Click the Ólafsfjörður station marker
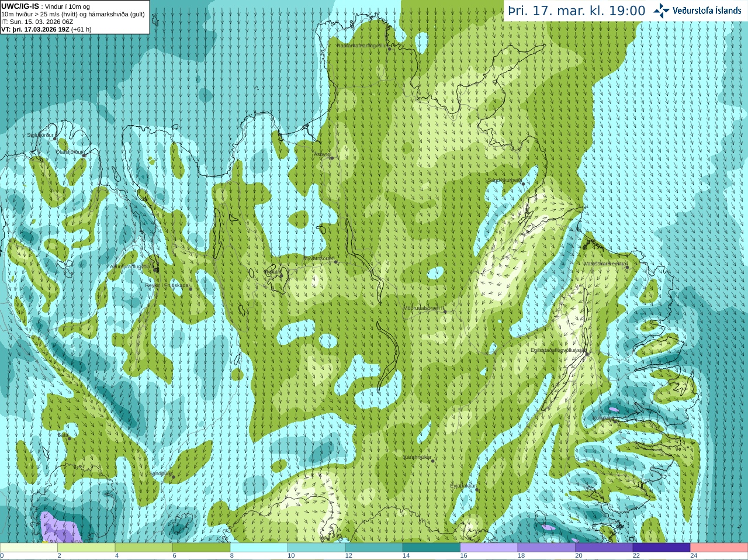 83,155
